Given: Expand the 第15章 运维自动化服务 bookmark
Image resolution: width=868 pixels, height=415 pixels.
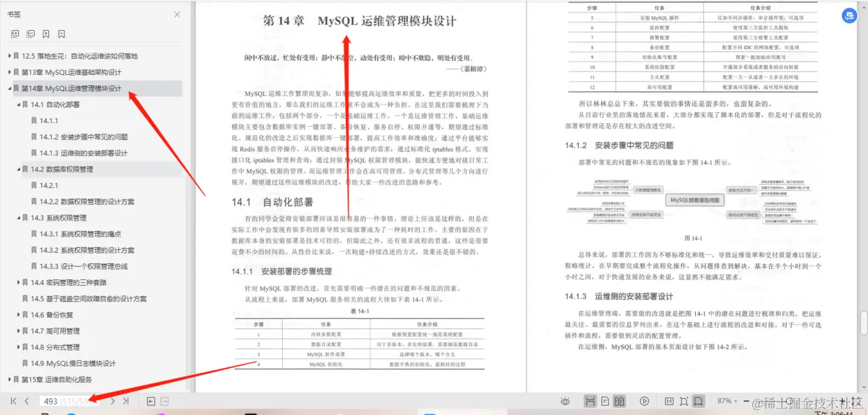Looking at the screenshot, I should [10, 379].
